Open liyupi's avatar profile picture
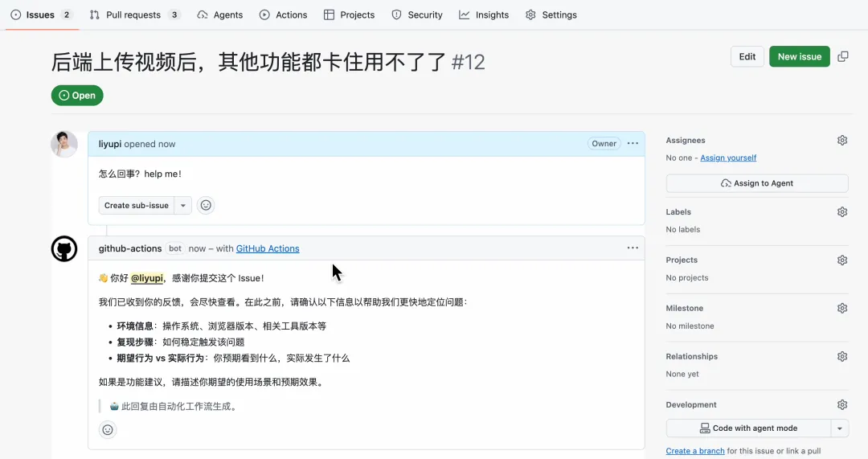This screenshot has width=868, height=459. click(x=64, y=145)
